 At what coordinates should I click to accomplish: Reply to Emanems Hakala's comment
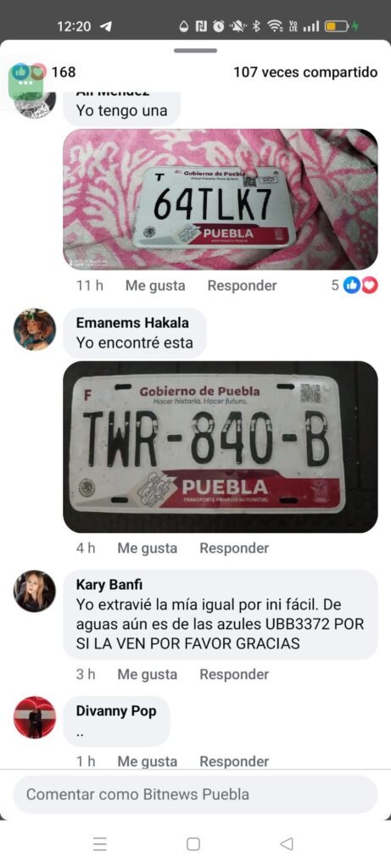pyautogui.click(x=234, y=548)
